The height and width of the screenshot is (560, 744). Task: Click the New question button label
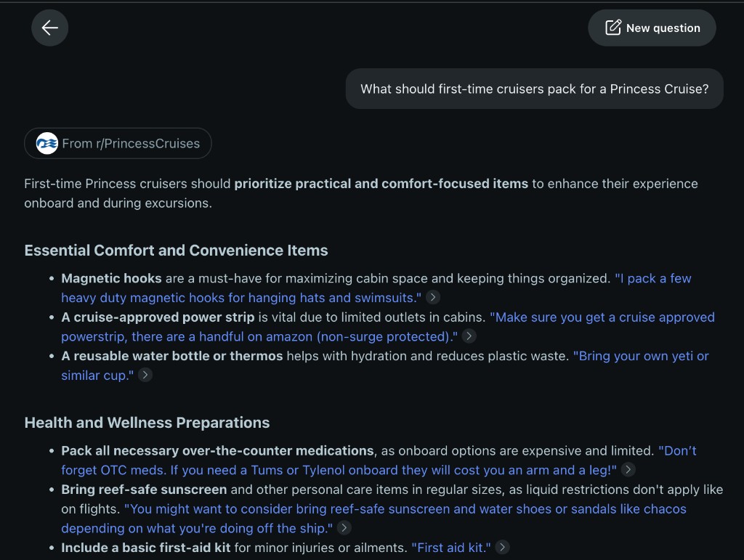point(663,28)
